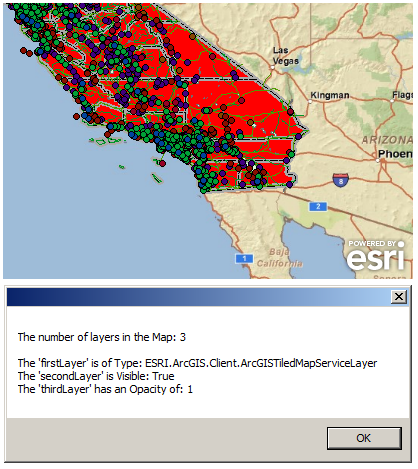The width and height of the screenshot is (418, 469).
Task: Click the secondLayer Visible True line
Action: pyautogui.click(x=96, y=376)
